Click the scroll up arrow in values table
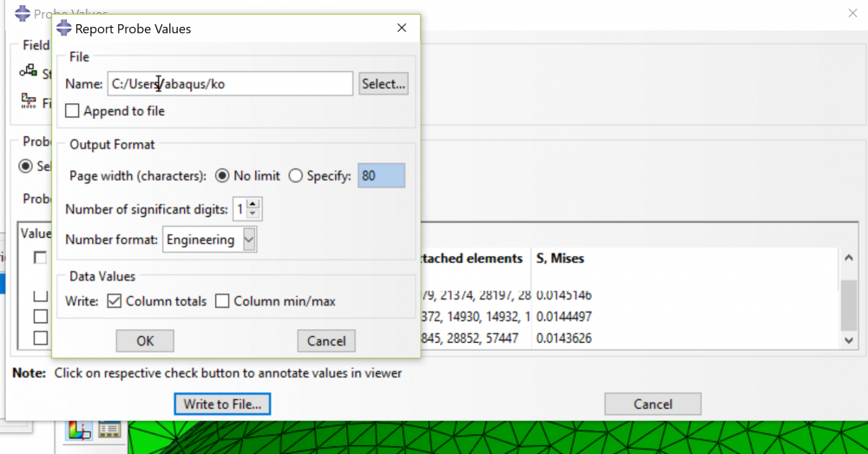 tap(849, 258)
